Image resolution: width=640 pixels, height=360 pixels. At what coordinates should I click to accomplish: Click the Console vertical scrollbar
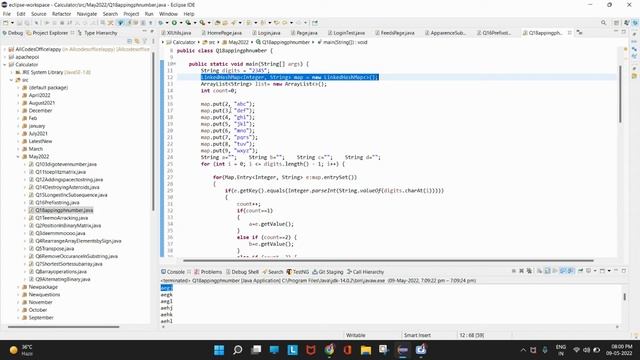point(624,297)
